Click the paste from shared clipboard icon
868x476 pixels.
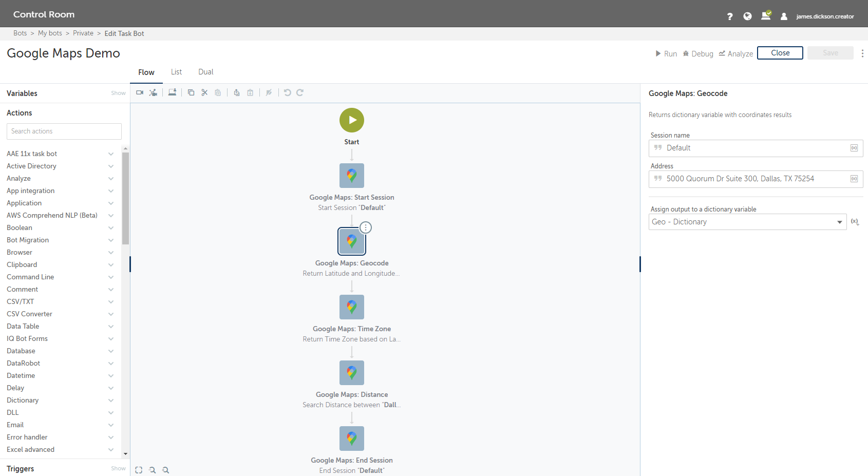250,92
